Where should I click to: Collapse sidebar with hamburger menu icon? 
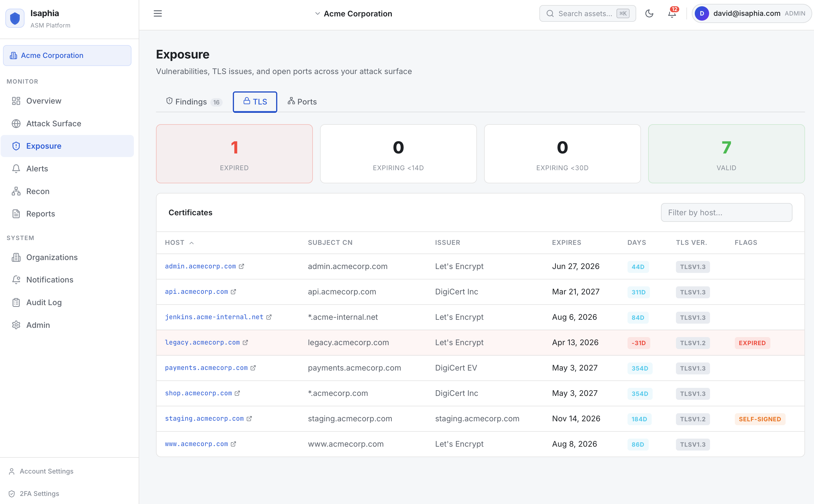coord(158,14)
